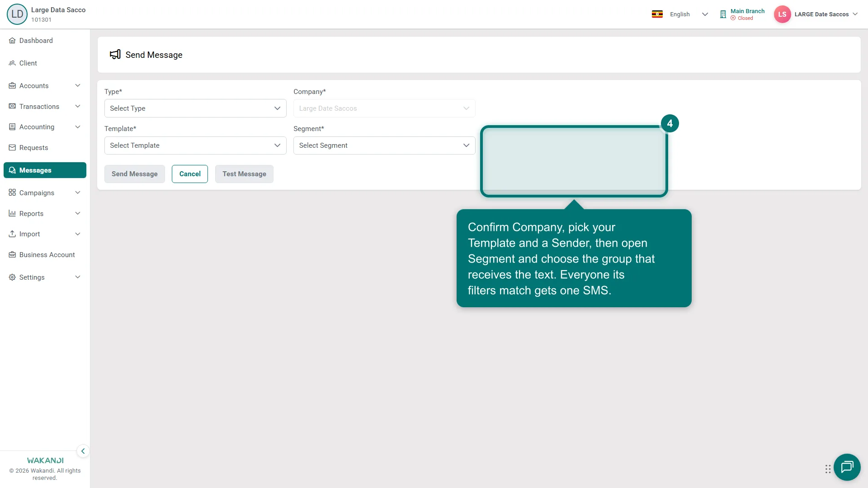Click the copyright notice in footer
Image resolution: width=868 pixels, height=488 pixels.
(x=45, y=474)
